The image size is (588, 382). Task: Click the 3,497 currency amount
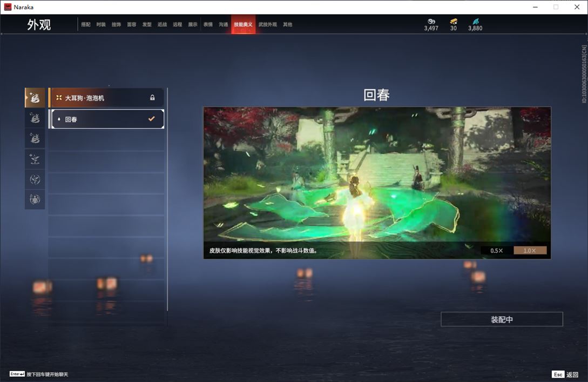(x=431, y=28)
